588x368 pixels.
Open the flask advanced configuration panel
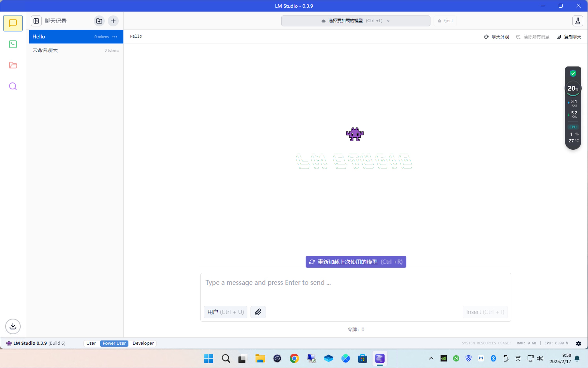pyautogui.click(x=577, y=21)
